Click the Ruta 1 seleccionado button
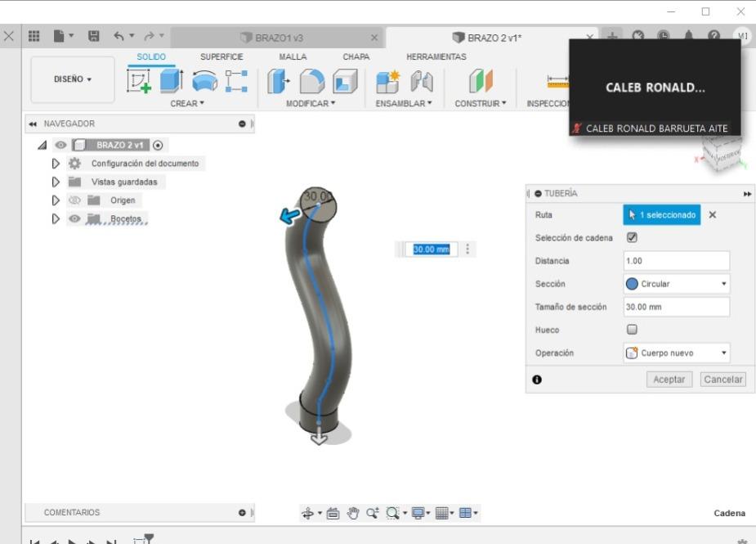This screenshot has width=756, height=544. (661, 215)
